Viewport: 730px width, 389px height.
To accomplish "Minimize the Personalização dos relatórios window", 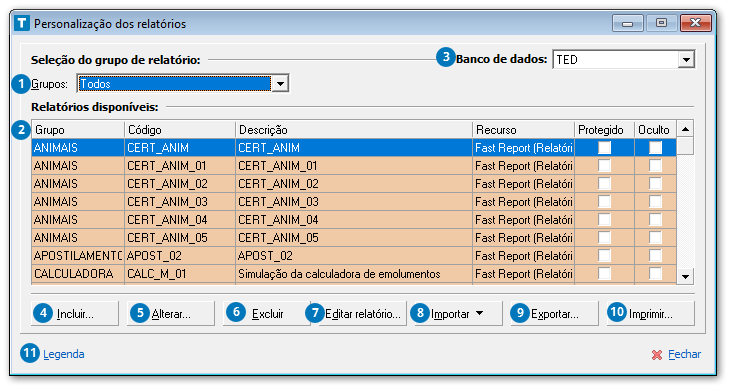I will click(628, 23).
